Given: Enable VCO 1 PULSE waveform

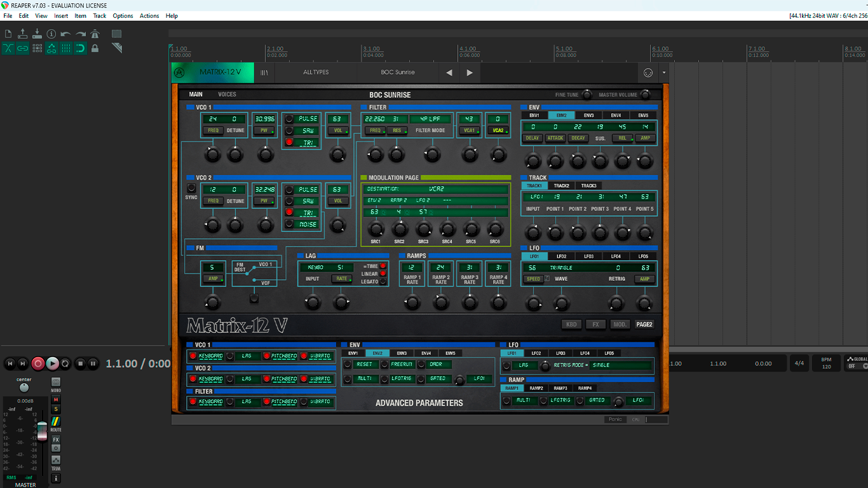Looking at the screenshot, I should [x=289, y=119].
